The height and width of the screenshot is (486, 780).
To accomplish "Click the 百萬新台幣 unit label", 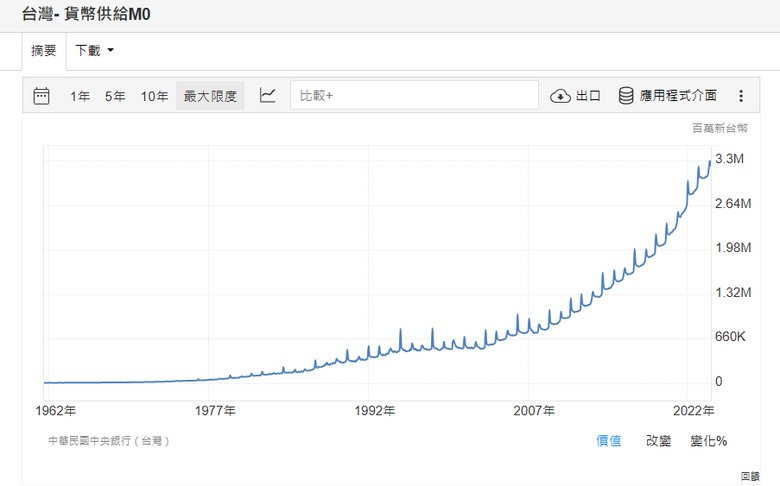I will coord(720,128).
